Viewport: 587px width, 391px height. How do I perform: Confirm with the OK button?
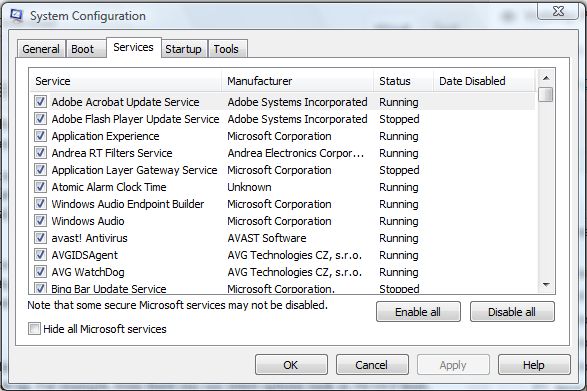[x=291, y=365]
